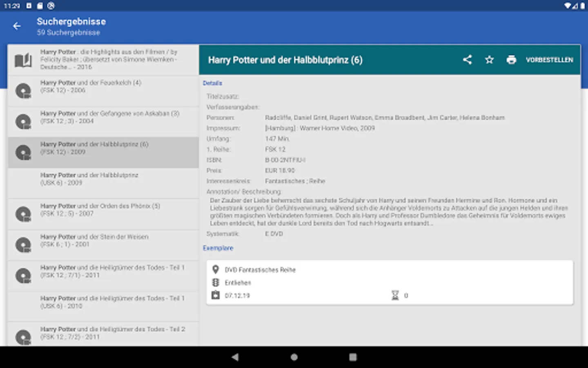Open Harry Potter und der Halbblutprinz (USK 6) result

pyautogui.click(x=103, y=184)
